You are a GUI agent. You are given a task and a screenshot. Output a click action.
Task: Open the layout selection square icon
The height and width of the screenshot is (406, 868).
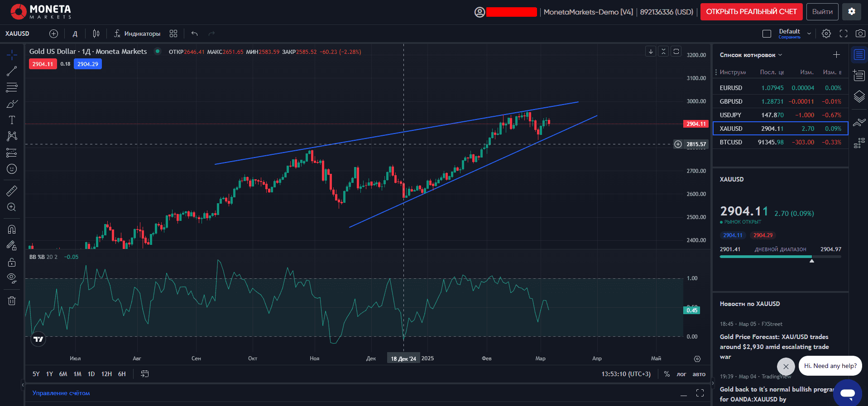pyautogui.click(x=767, y=33)
